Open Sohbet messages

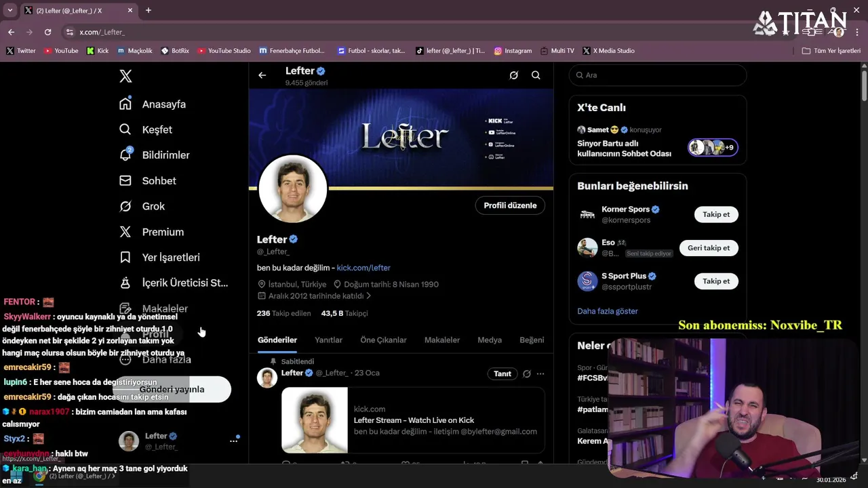pyautogui.click(x=148, y=180)
